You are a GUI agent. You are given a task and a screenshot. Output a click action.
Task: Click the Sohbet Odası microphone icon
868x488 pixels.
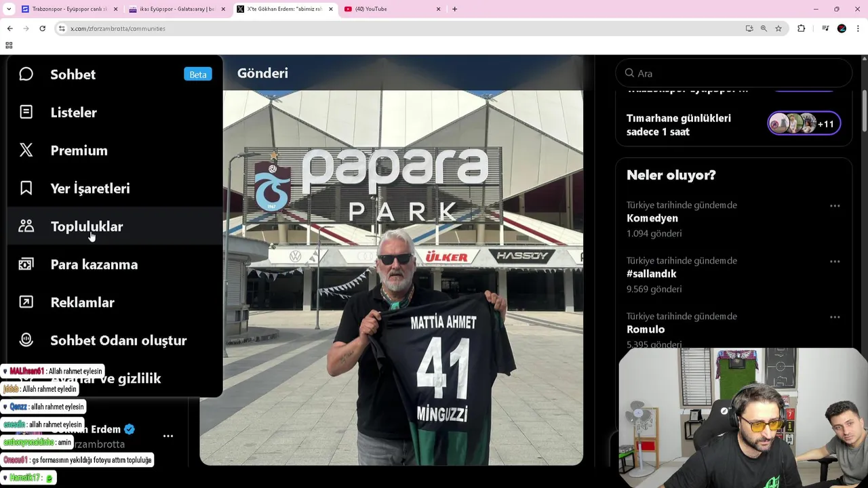click(x=26, y=340)
